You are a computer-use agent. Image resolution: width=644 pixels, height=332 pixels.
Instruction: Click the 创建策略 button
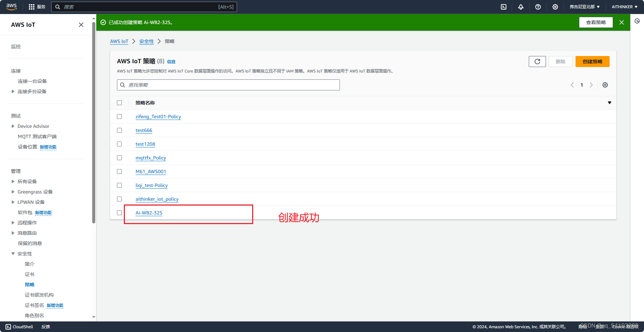coord(592,62)
